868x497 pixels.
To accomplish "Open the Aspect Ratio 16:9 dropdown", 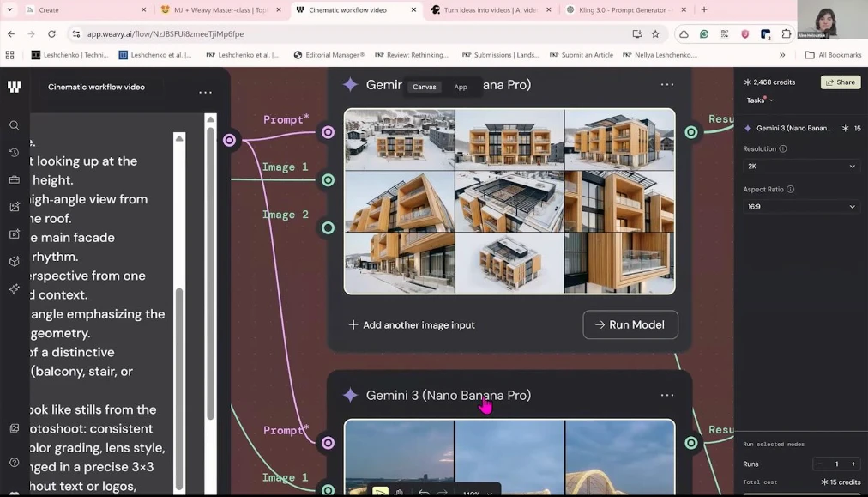I will click(800, 207).
